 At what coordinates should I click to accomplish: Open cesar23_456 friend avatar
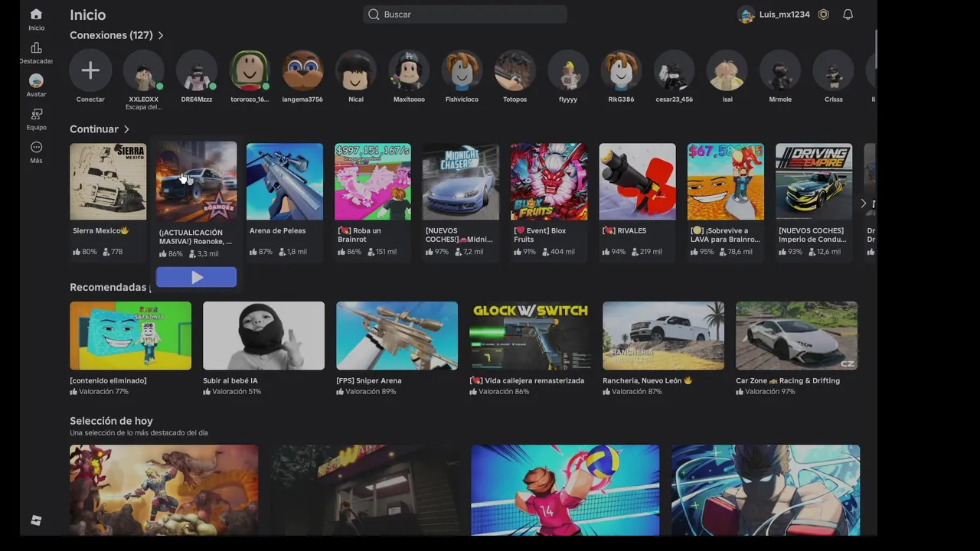(x=674, y=70)
